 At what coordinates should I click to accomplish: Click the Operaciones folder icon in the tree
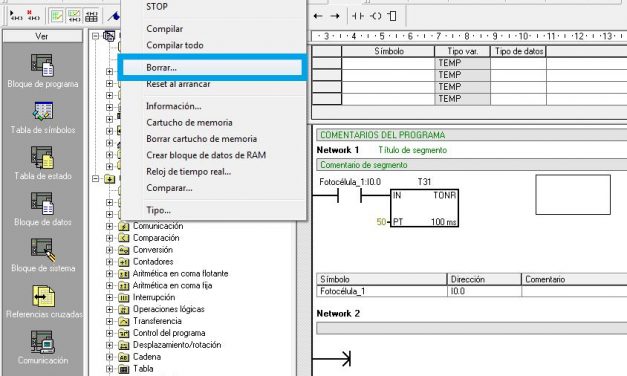[110, 179]
